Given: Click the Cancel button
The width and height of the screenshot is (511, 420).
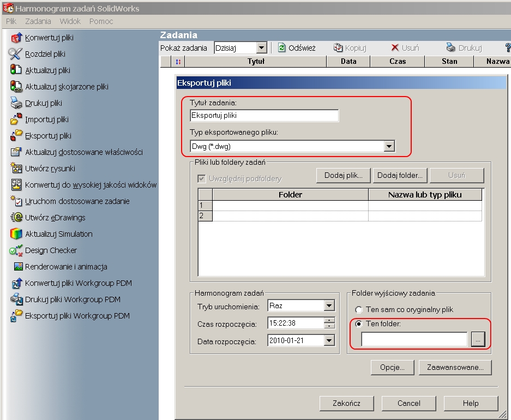Looking at the screenshot, I should coord(408,404).
